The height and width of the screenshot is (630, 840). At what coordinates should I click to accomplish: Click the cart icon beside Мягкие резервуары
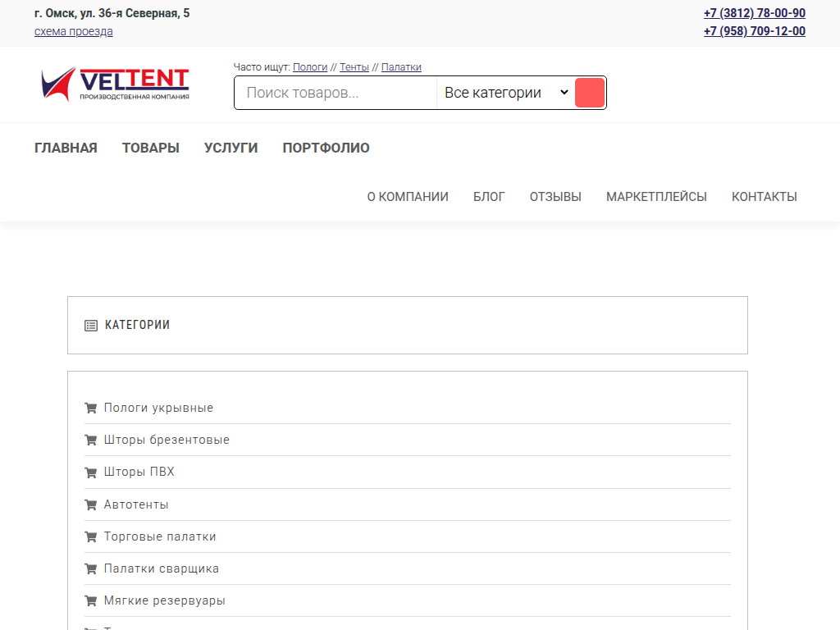pyautogui.click(x=90, y=600)
